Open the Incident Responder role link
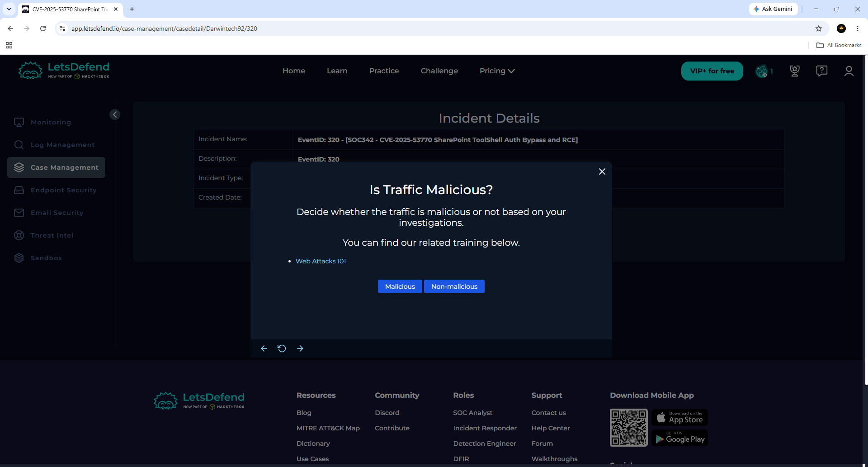 tap(485, 428)
